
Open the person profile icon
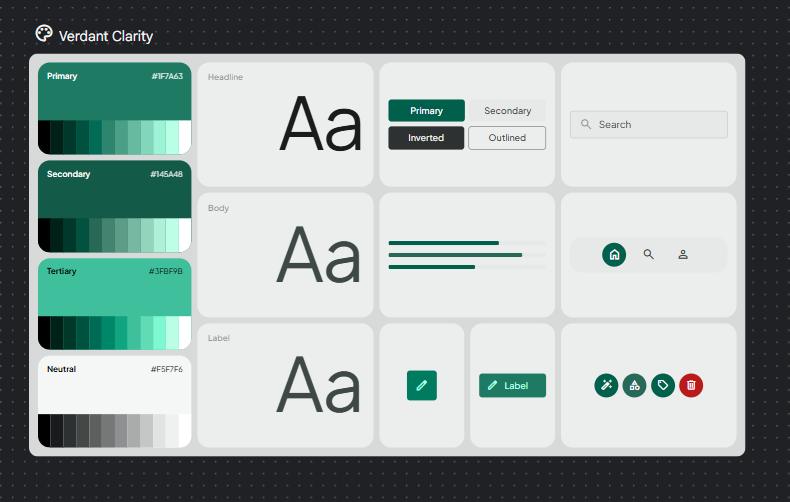point(683,255)
